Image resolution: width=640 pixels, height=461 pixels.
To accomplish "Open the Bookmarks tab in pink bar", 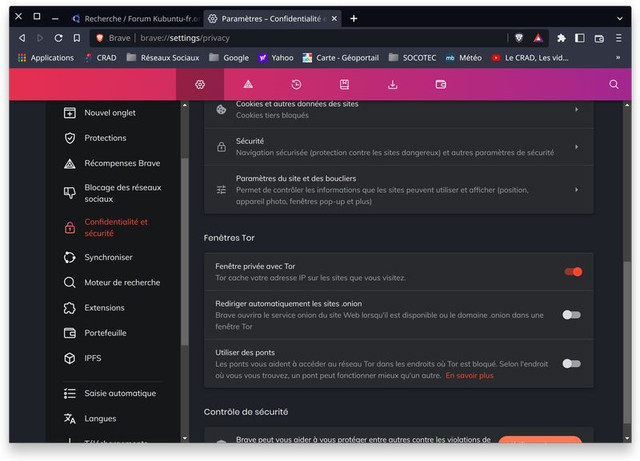I will [x=344, y=85].
